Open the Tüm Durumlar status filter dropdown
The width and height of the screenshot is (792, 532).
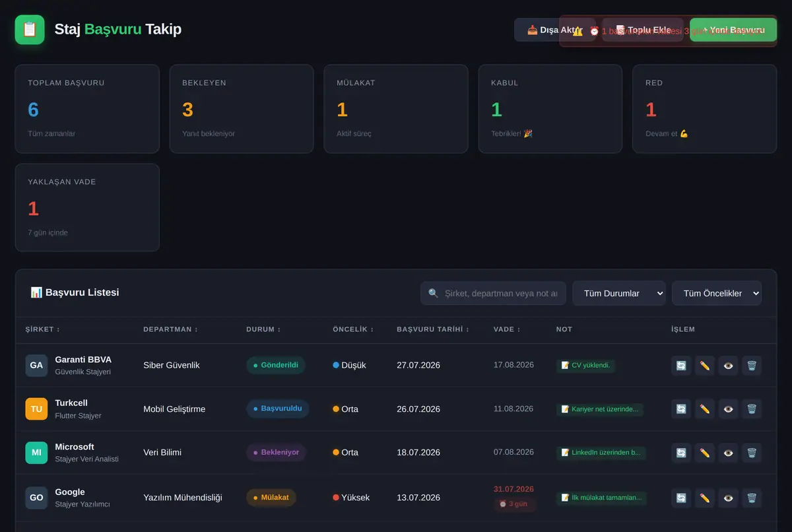click(x=619, y=293)
